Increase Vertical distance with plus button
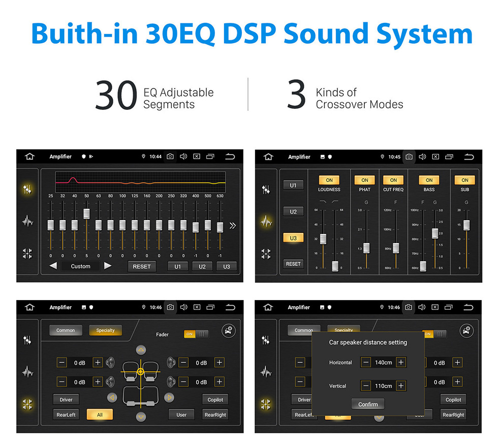Viewport: 498px width, 448px height. point(401,386)
